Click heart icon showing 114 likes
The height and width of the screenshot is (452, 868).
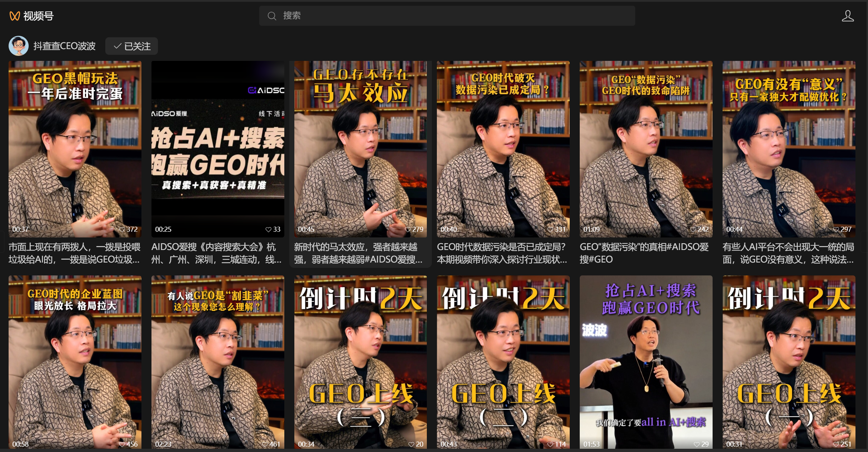[x=550, y=444]
